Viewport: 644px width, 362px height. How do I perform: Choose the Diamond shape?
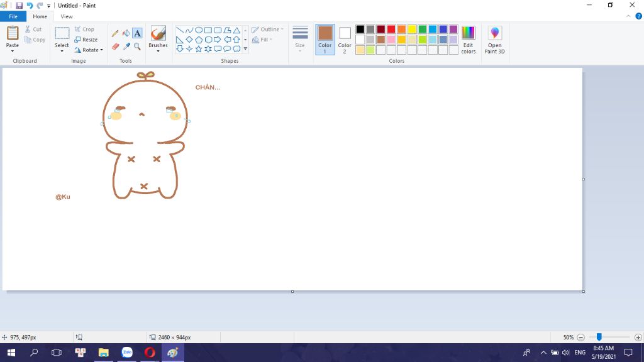(189, 40)
